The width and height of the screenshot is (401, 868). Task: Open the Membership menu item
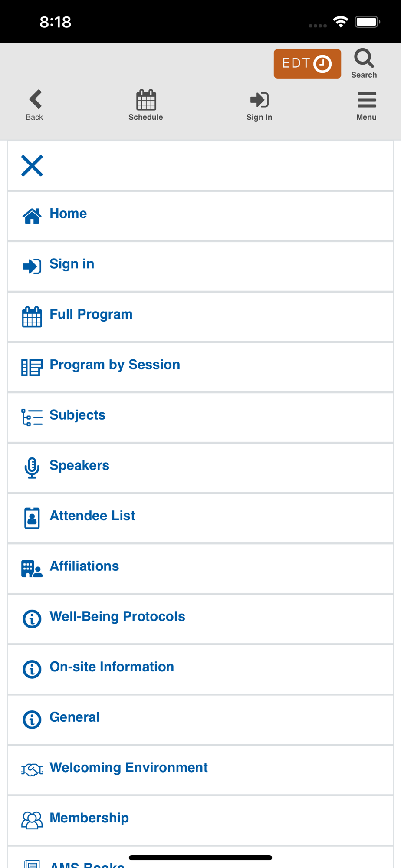point(89,818)
